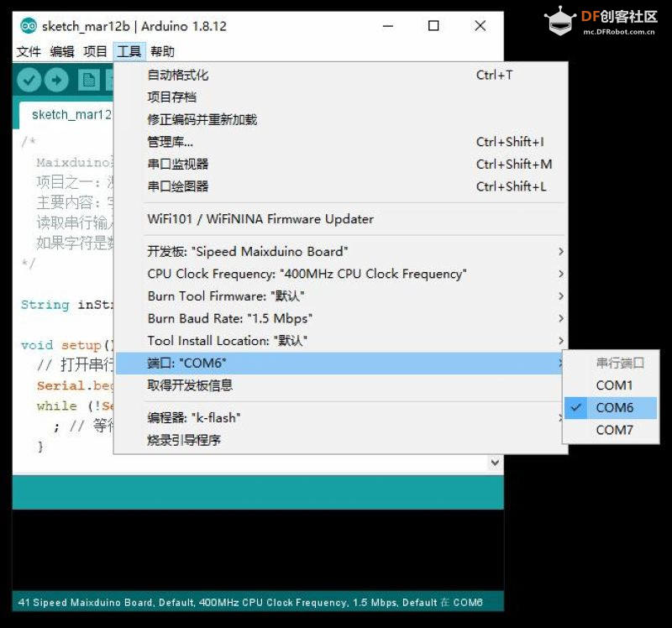Launch WiFi101 / WiFiNINA Firmware Updater
This screenshot has height=628, width=672.
coord(342,219)
